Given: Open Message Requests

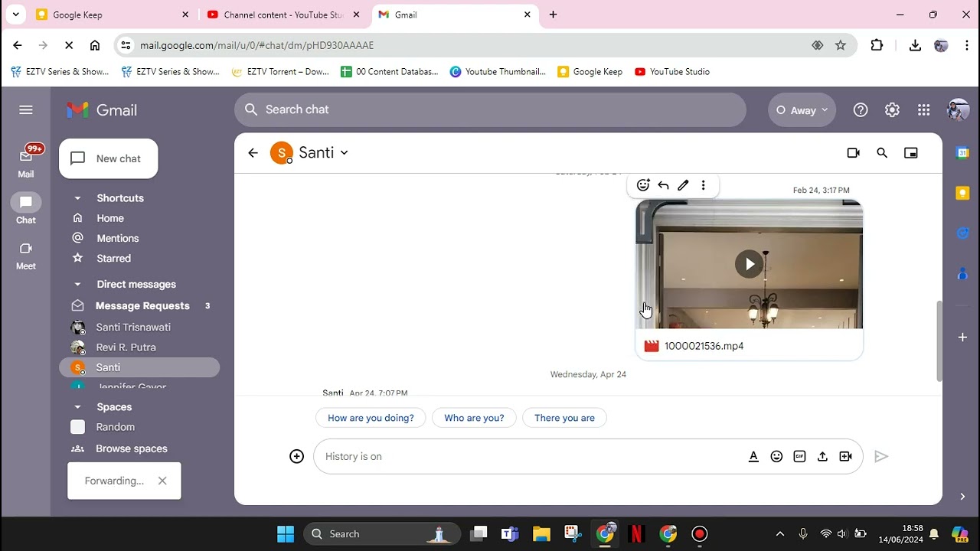Looking at the screenshot, I should 142,305.
